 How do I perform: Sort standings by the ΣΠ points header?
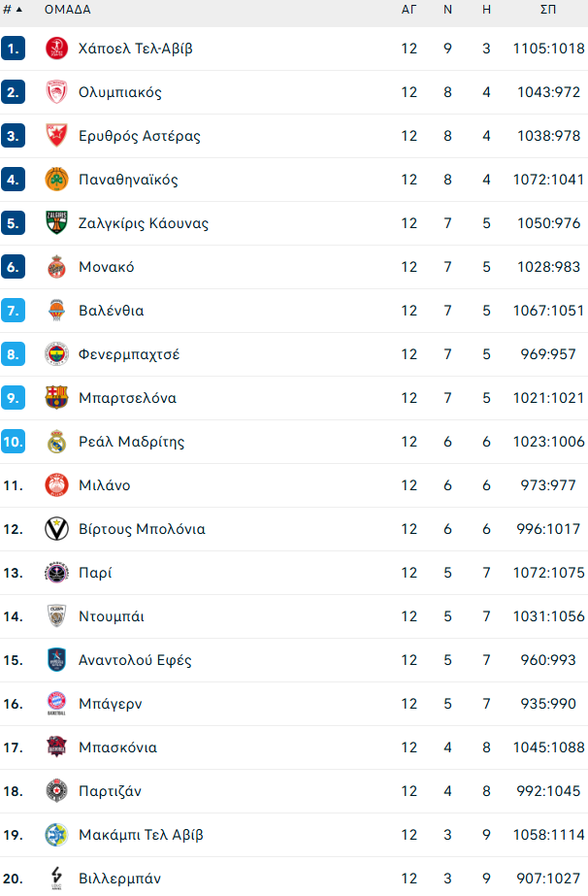(548, 10)
